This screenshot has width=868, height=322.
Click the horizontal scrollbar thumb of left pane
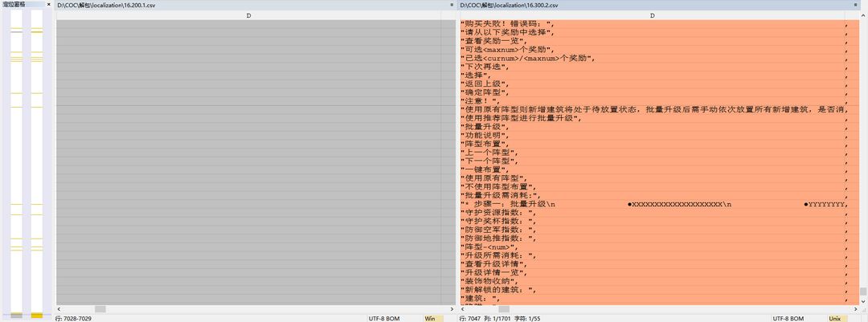point(100,308)
